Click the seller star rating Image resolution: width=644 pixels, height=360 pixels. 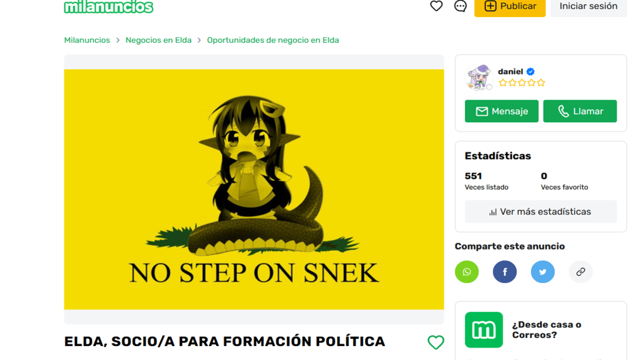[x=522, y=83]
